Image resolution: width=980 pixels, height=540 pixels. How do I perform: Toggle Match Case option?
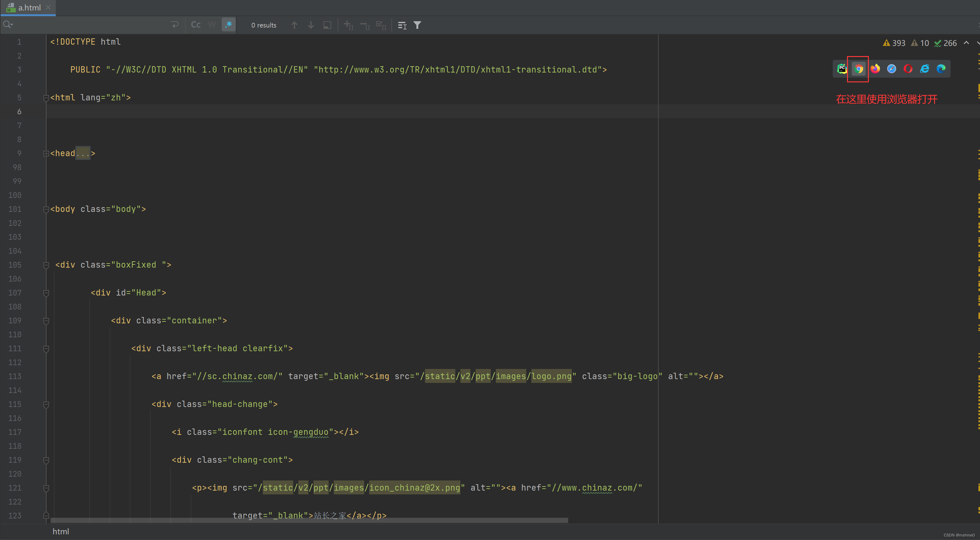196,25
